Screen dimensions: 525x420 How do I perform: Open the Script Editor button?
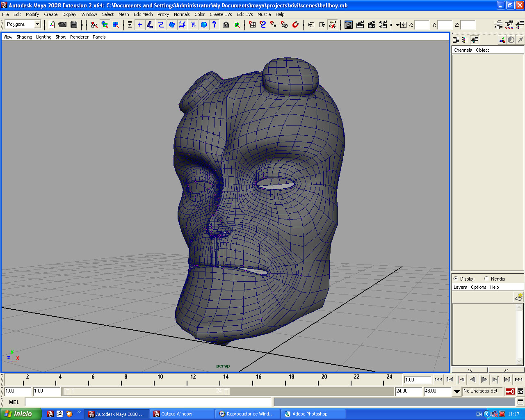(520, 402)
